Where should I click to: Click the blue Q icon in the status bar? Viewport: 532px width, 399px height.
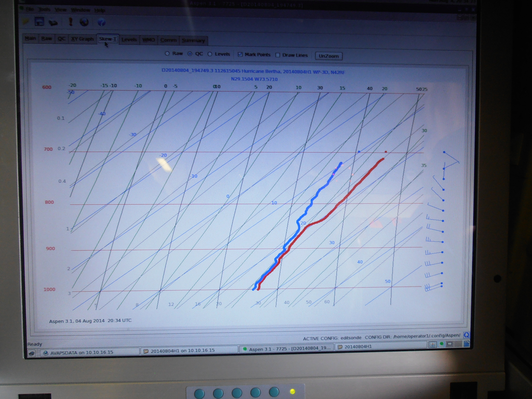coord(466,335)
